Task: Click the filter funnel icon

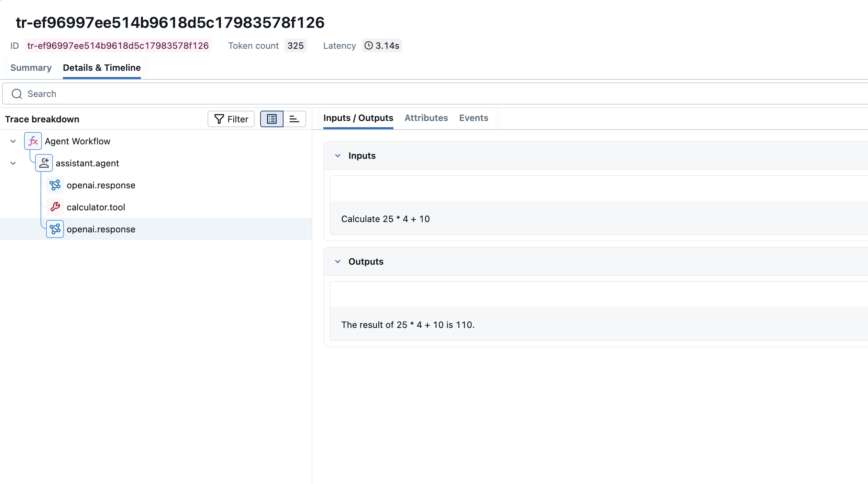Action: click(219, 119)
